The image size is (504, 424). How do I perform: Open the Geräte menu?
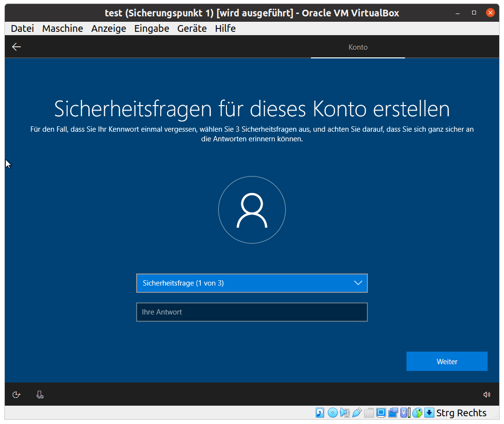[x=192, y=28]
